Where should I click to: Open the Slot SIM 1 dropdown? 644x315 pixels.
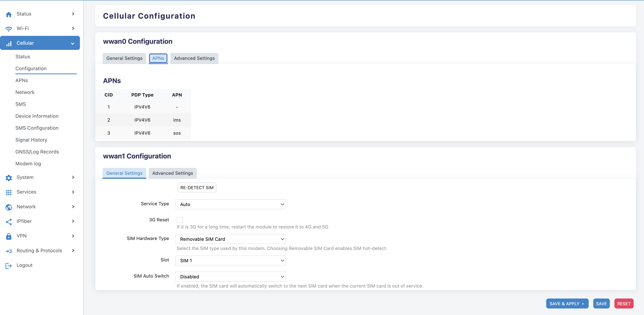(x=230, y=260)
